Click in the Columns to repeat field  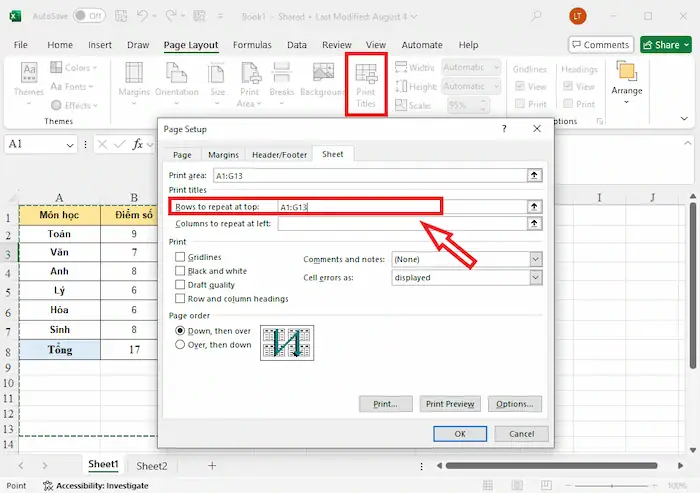402,224
